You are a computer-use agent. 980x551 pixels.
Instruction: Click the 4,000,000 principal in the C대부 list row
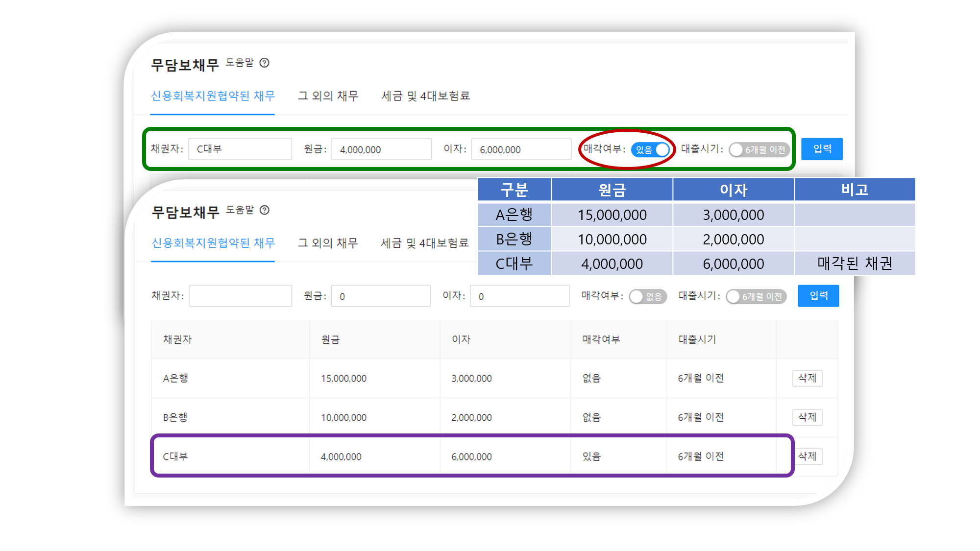click(x=341, y=457)
